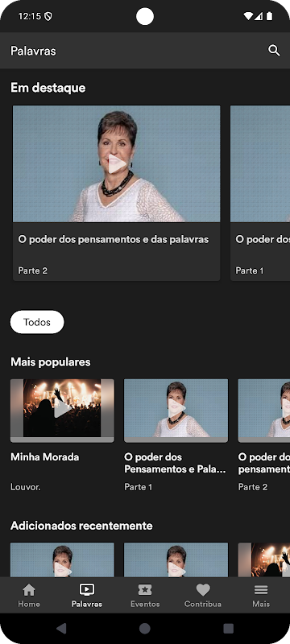Image resolution: width=290 pixels, height=644 pixels.
Task: Open the concert thumbnail in Adicionados recentemente
Action: click(264, 559)
